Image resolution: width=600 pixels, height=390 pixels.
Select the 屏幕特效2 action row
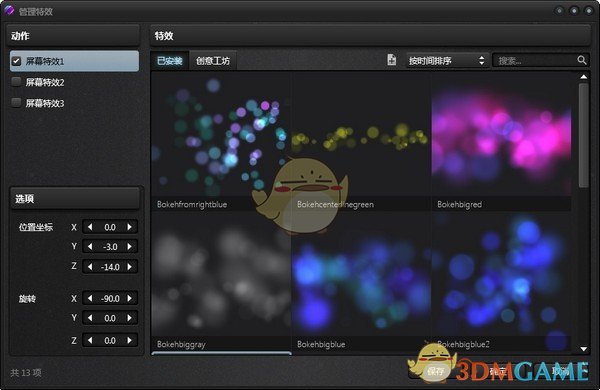[74, 82]
